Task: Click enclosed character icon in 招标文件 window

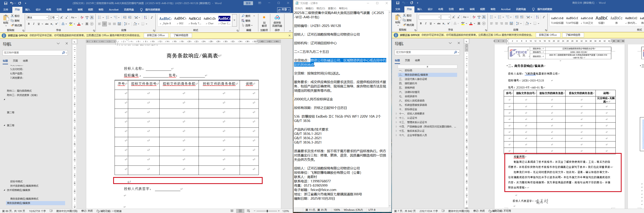Action: 92,24
